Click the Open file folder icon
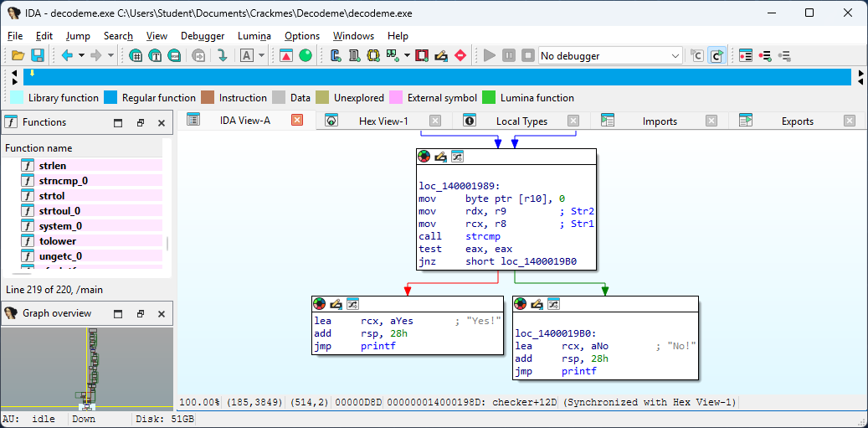Image resolution: width=868 pixels, height=428 pixels. click(x=18, y=56)
